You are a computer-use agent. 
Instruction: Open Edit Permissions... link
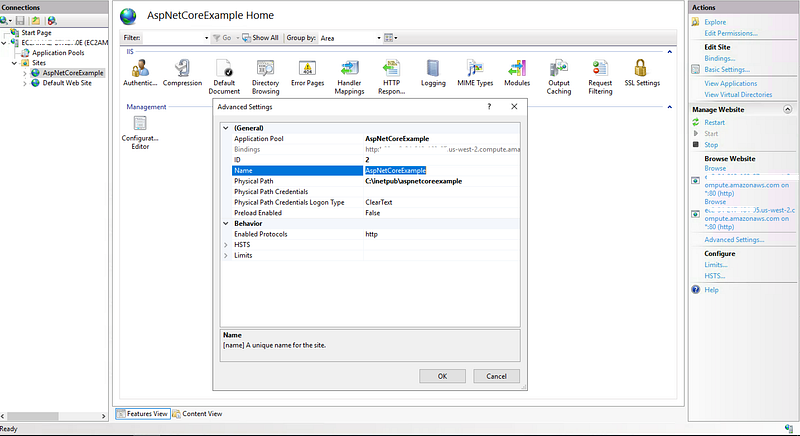(731, 33)
